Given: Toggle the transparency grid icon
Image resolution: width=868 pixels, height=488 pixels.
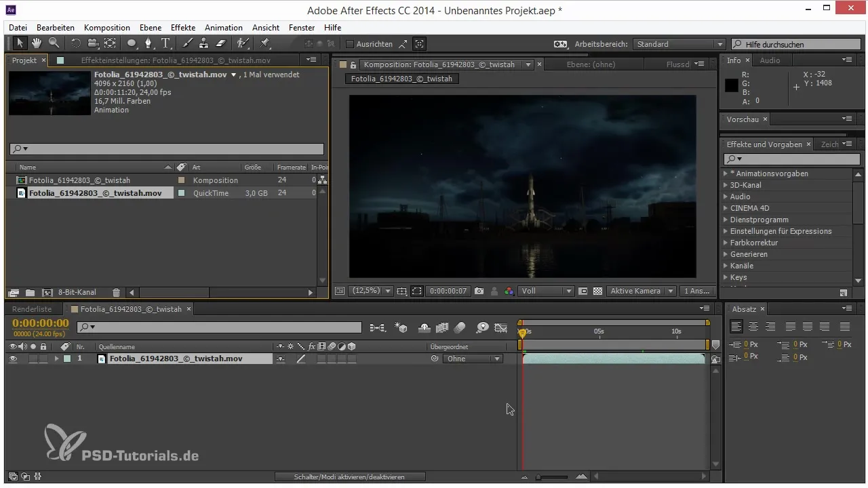Looking at the screenshot, I should pos(597,291).
